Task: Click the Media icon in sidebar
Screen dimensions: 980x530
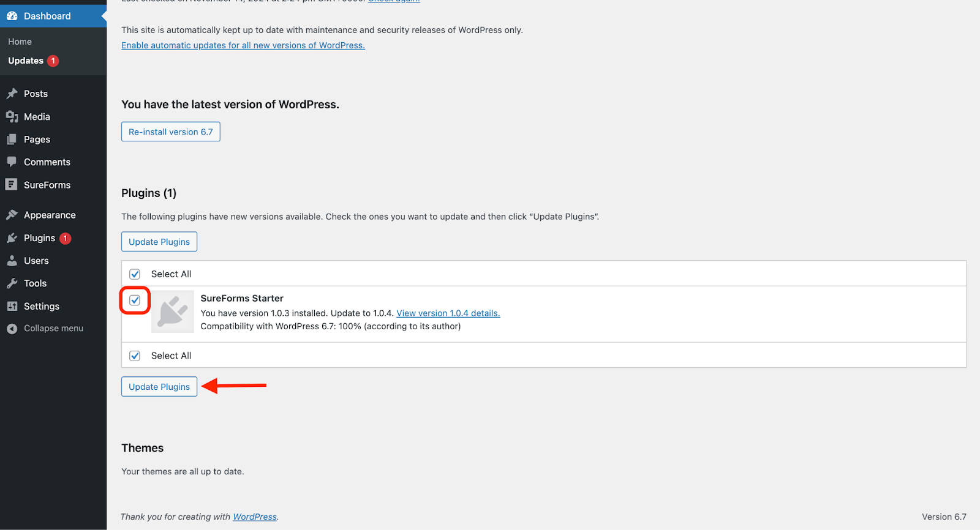Action: click(12, 116)
